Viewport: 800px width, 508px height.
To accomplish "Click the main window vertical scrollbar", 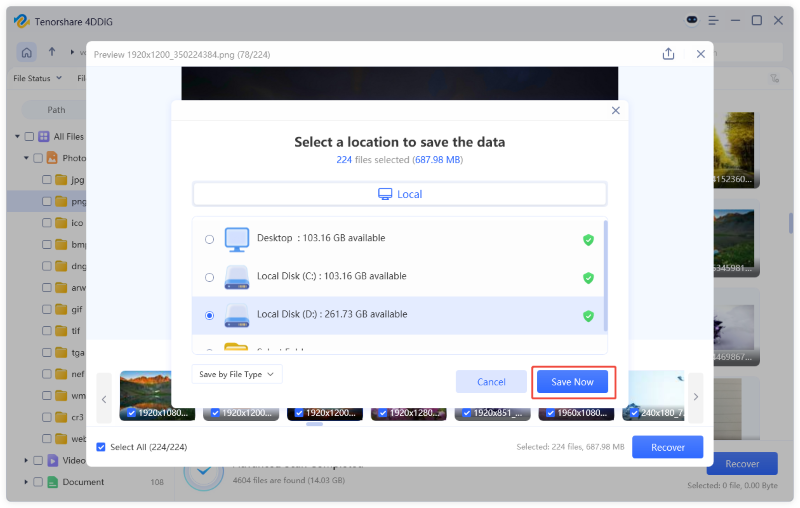I will 791,222.
